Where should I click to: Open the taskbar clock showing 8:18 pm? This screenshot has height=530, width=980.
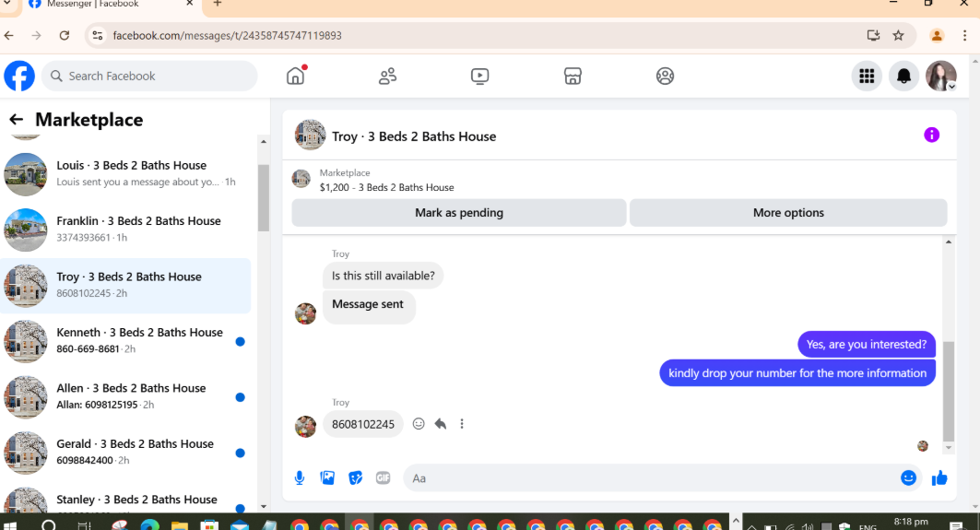click(911, 522)
